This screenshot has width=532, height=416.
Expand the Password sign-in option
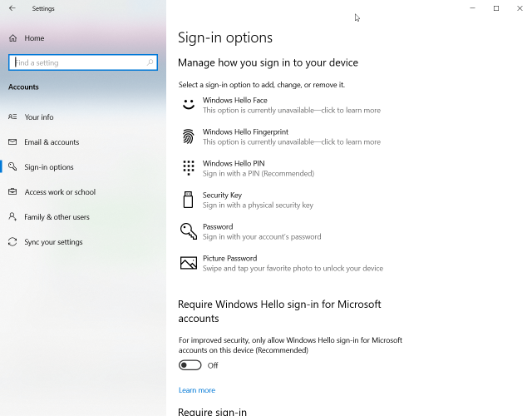pos(292,231)
